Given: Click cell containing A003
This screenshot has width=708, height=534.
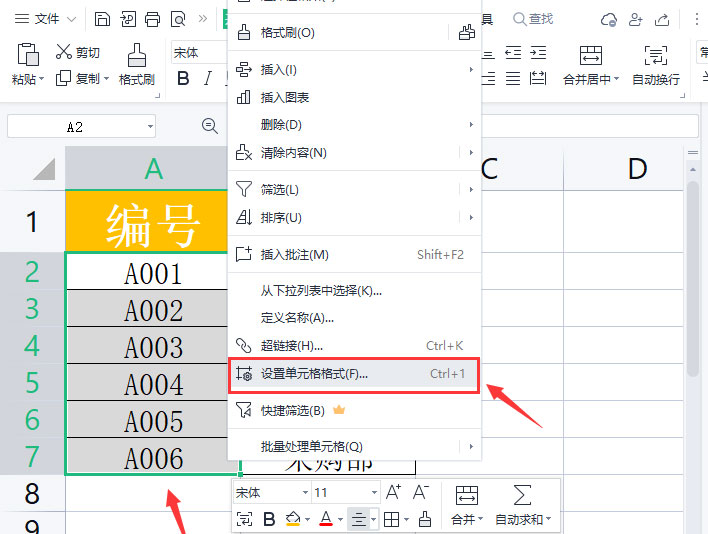Looking at the screenshot, I should 147,346.
